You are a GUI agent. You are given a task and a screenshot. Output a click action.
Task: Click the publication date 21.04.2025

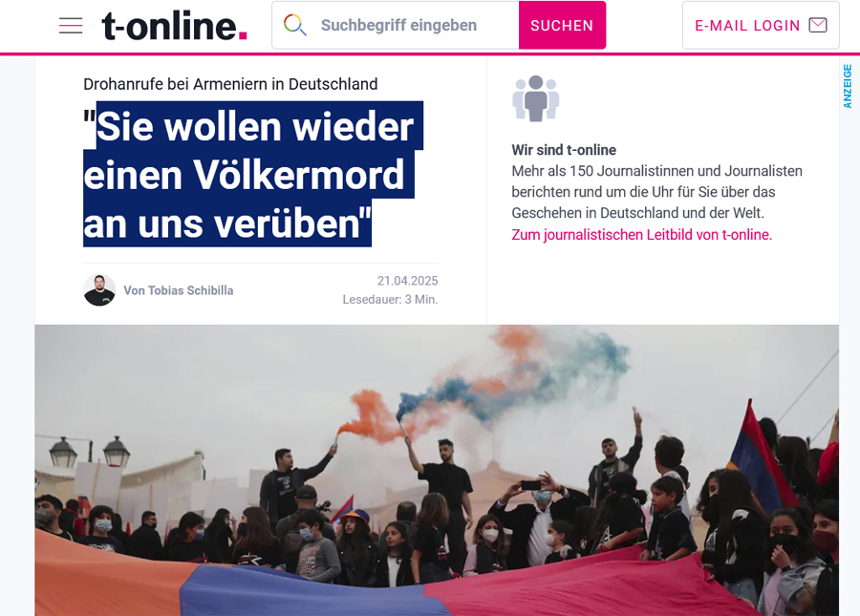pos(407,281)
